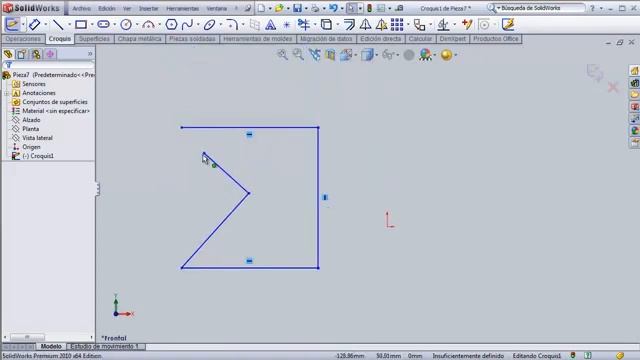Expand the panel tabs chevron
The width and height of the screenshot is (640, 360).
90,54
